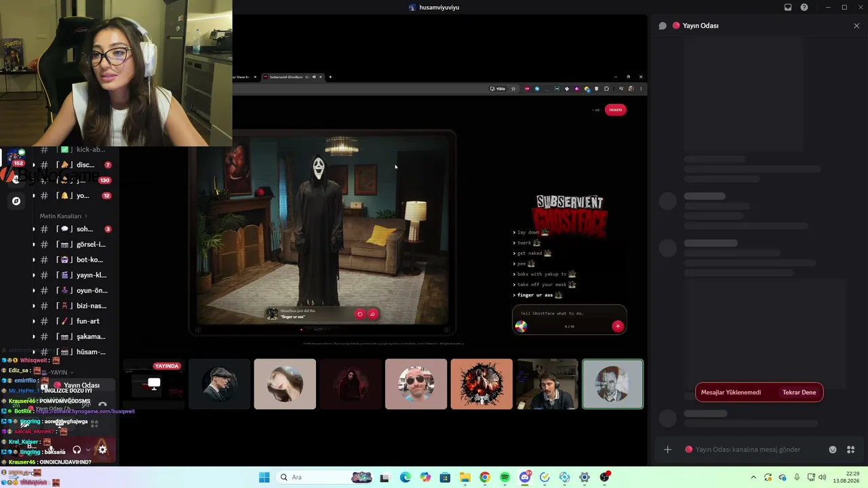Select the sunglasses man participant tile
The width and height of the screenshot is (868, 488).
click(416, 384)
